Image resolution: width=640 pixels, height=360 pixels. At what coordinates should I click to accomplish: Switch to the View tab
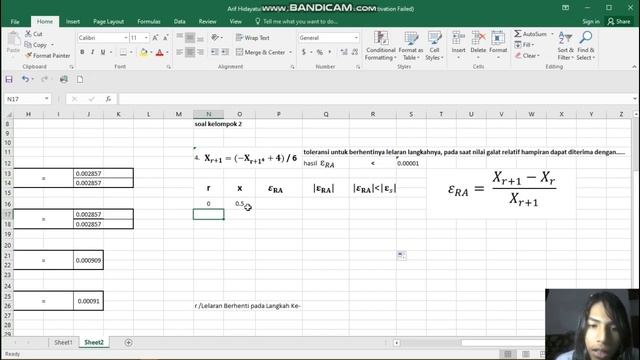pos(236,22)
